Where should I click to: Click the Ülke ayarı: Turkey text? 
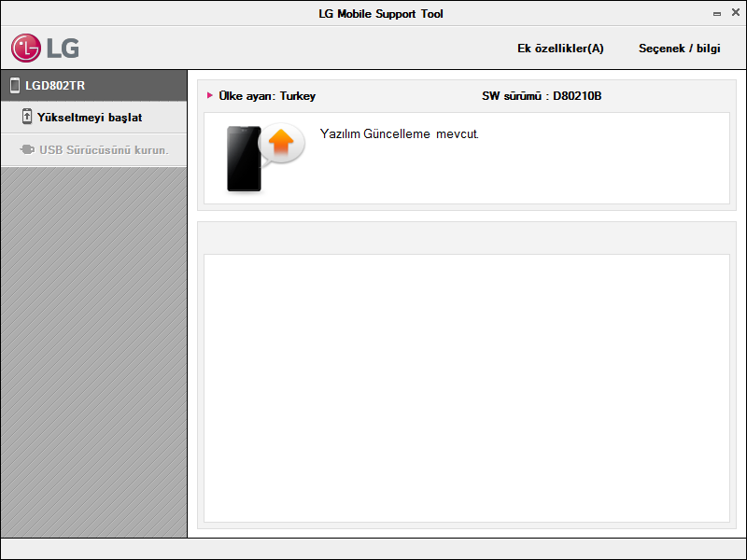(x=267, y=96)
